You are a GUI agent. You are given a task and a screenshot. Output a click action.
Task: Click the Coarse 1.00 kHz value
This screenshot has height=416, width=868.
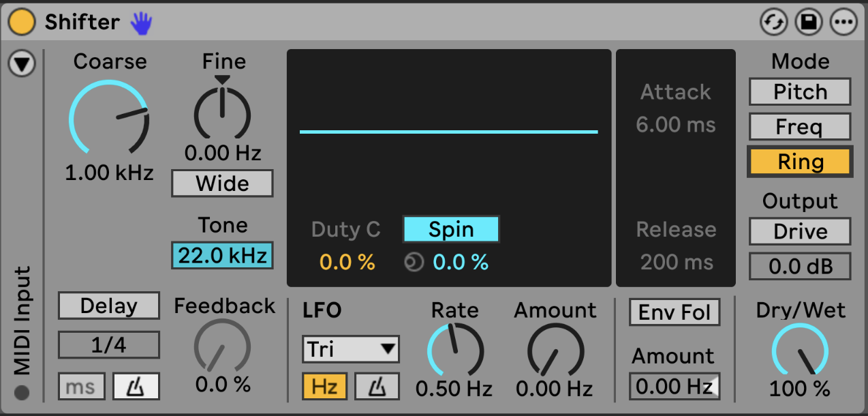pyautogui.click(x=109, y=173)
